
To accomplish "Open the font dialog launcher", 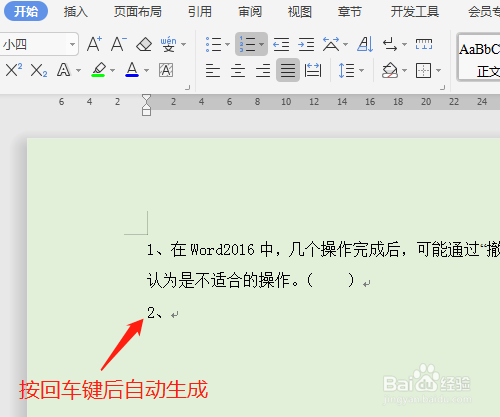I will pyautogui.click(x=188, y=88).
